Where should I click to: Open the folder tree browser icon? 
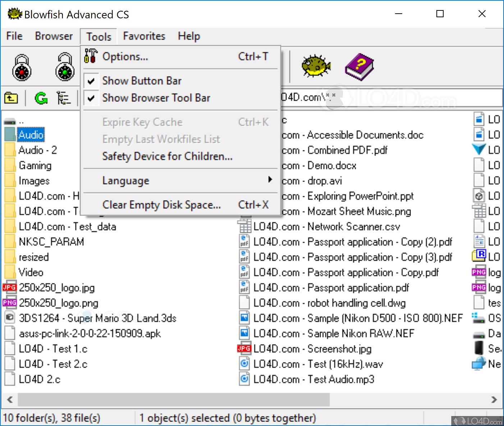pyautogui.click(x=64, y=97)
